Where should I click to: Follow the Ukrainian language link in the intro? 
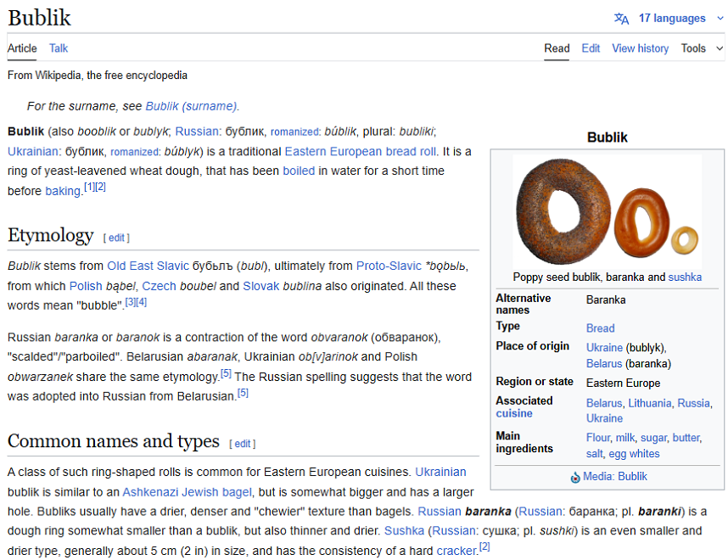click(32, 151)
